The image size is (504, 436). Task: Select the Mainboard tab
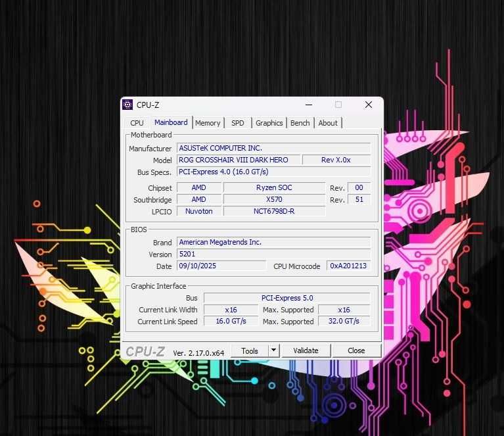pos(171,122)
